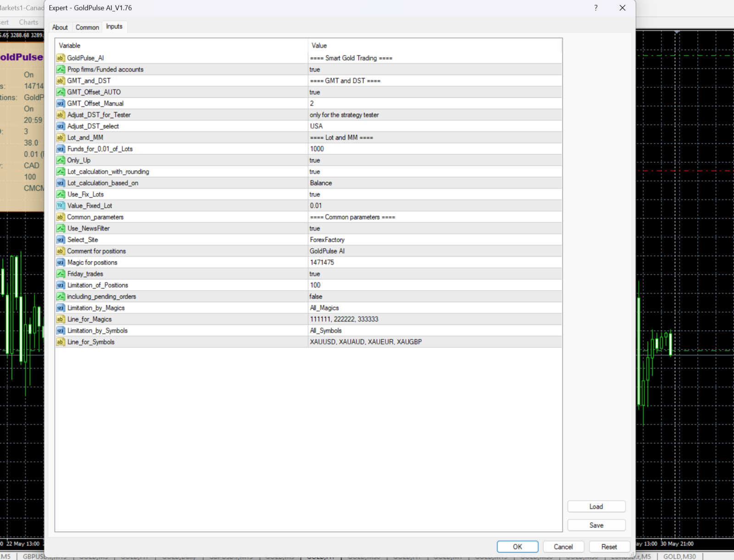Click the Load button

click(x=596, y=506)
